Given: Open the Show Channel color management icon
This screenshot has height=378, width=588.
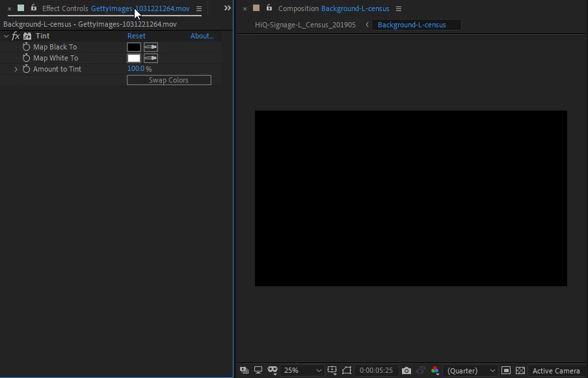Looking at the screenshot, I should click(435, 370).
